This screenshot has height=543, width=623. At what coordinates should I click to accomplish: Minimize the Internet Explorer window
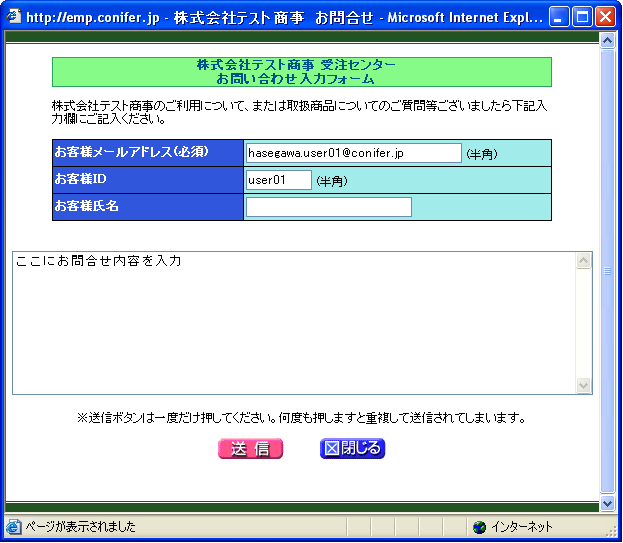[559, 17]
